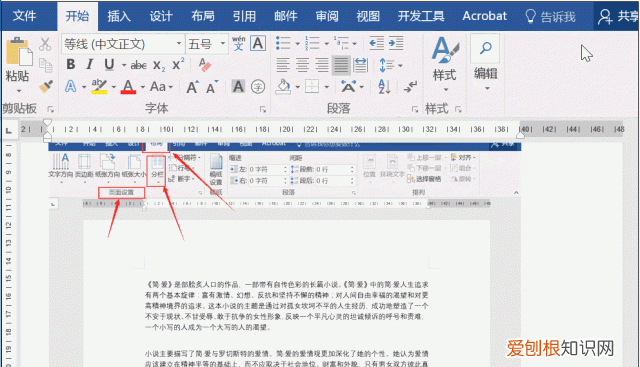The image size is (640, 367).
Task: Toggle Bold formatting
Action: click(71, 65)
